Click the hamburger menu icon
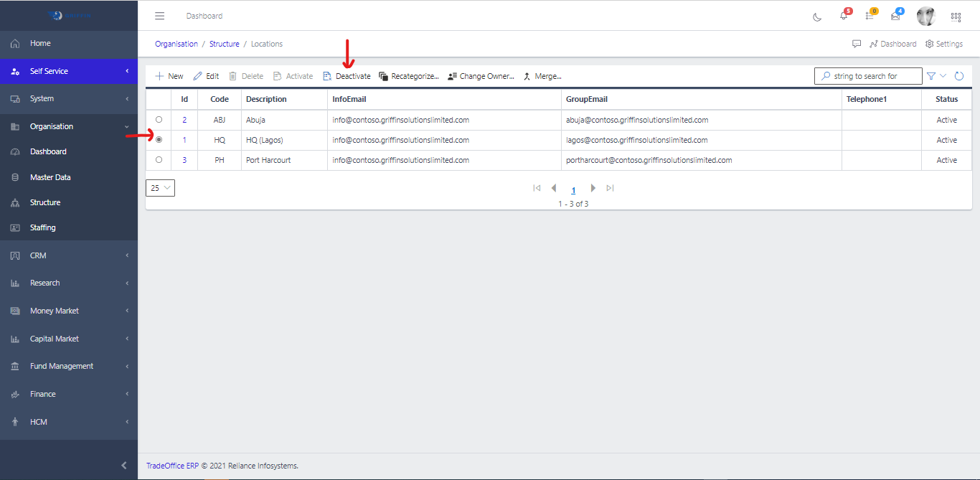Image resolution: width=980 pixels, height=480 pixels. click(x=160, y=16)
